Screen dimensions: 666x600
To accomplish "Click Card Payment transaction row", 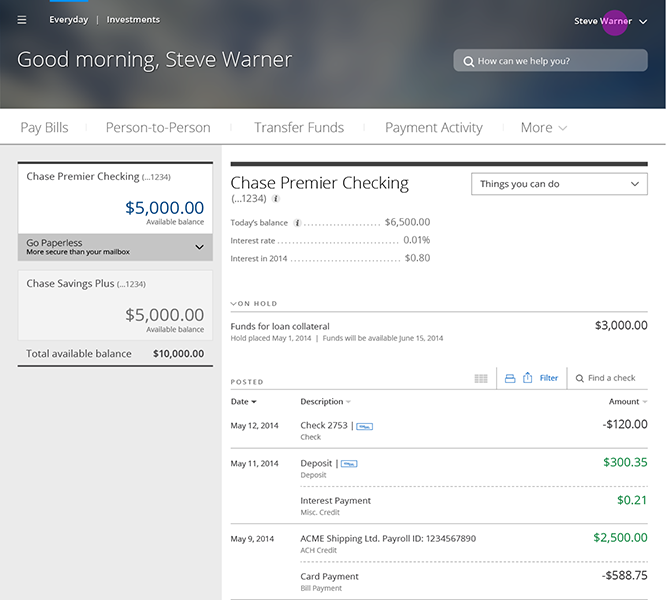I will [x=474, y=581].
